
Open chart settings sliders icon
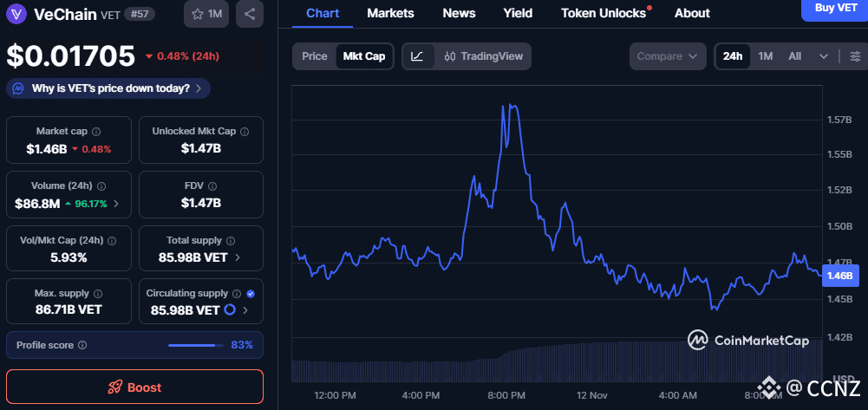pyautogui.click(x=855, y=55)
